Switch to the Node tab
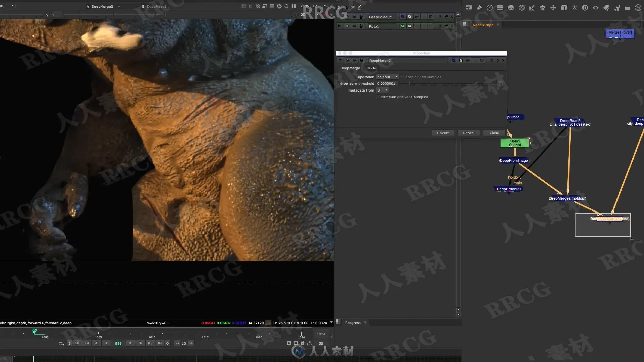The height and width of the screenshot is (362, 644). [x=371, y=68]
